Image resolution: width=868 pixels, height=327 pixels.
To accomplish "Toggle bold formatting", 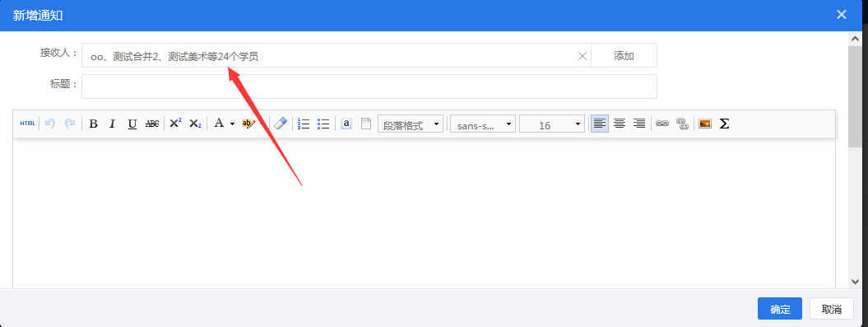I will pos(94,124).
